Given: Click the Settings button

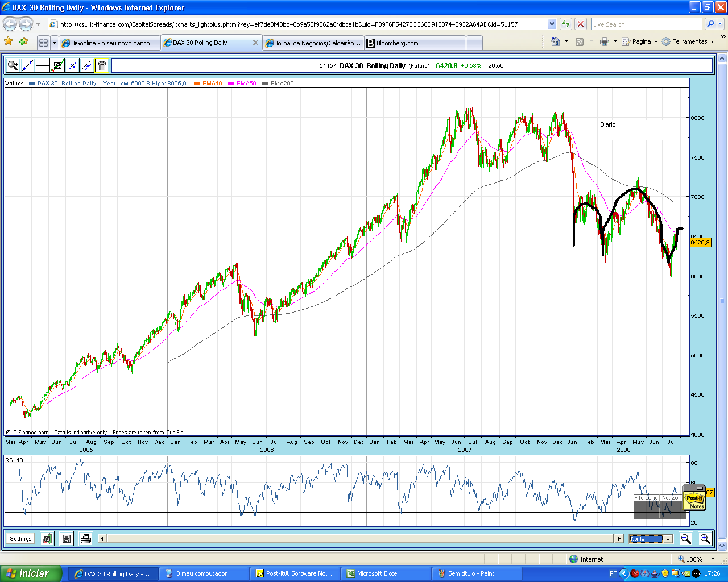Looking at the screenshot, I should click(20, 539).
